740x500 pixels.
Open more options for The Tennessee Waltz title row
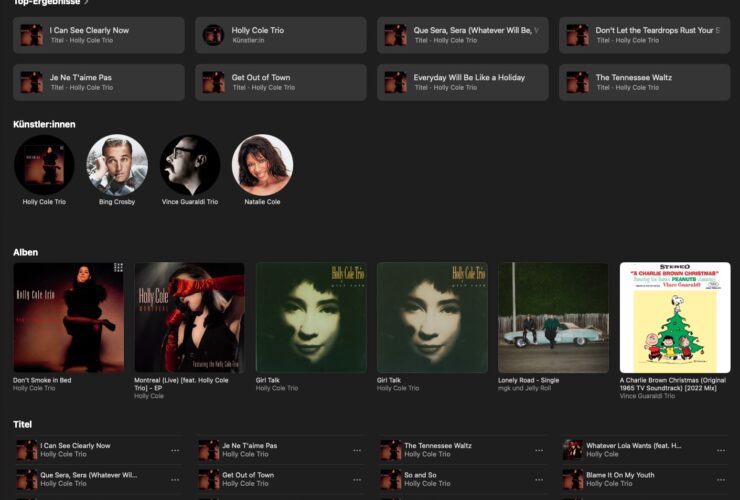click(x=539, y=450)
